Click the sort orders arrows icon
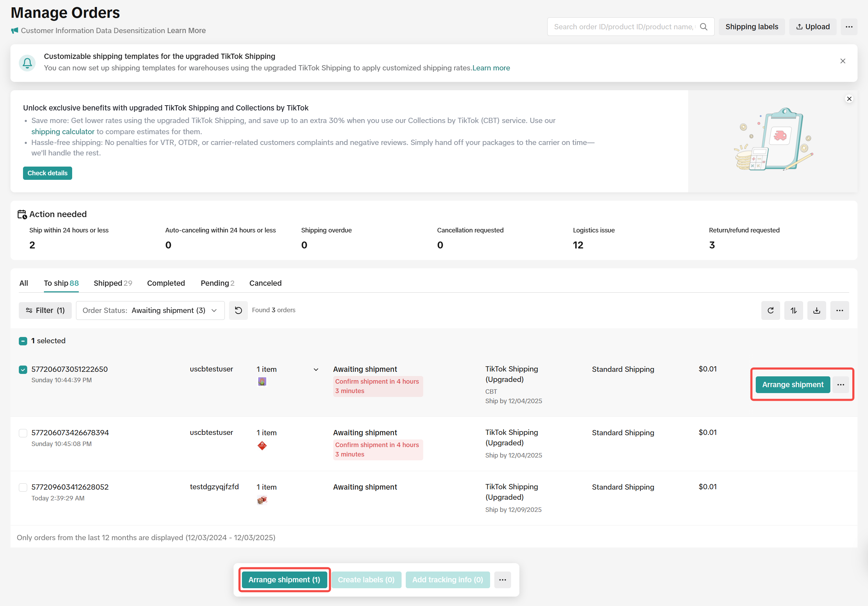The height and width of the screenshot is (606, 868). pyautogui.click(x=793, y=310)
